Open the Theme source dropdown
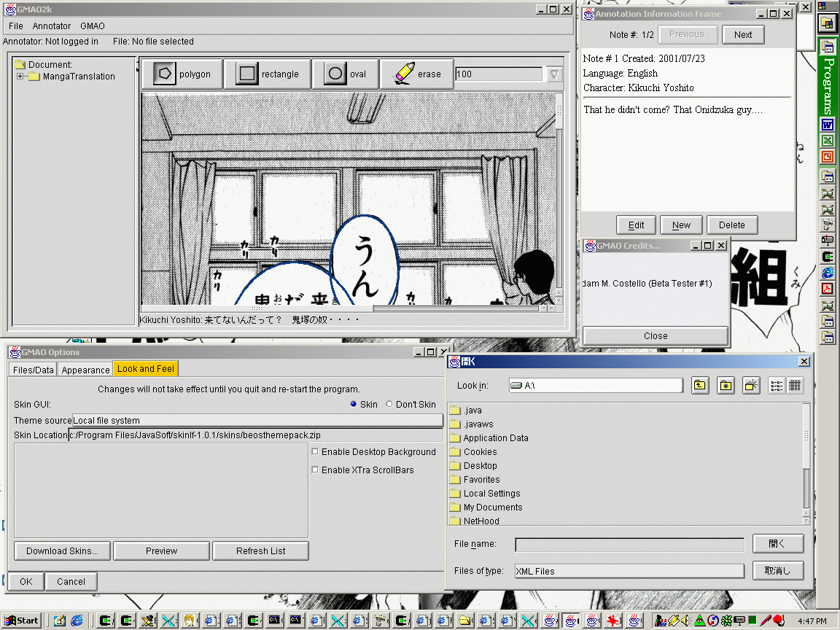840x630 pixels. click(257, 421)
